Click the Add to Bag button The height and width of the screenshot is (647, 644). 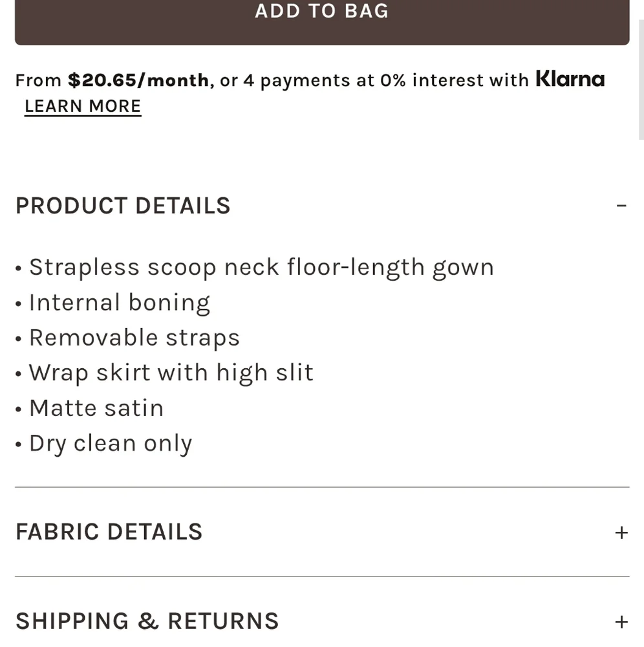[322, 21]
